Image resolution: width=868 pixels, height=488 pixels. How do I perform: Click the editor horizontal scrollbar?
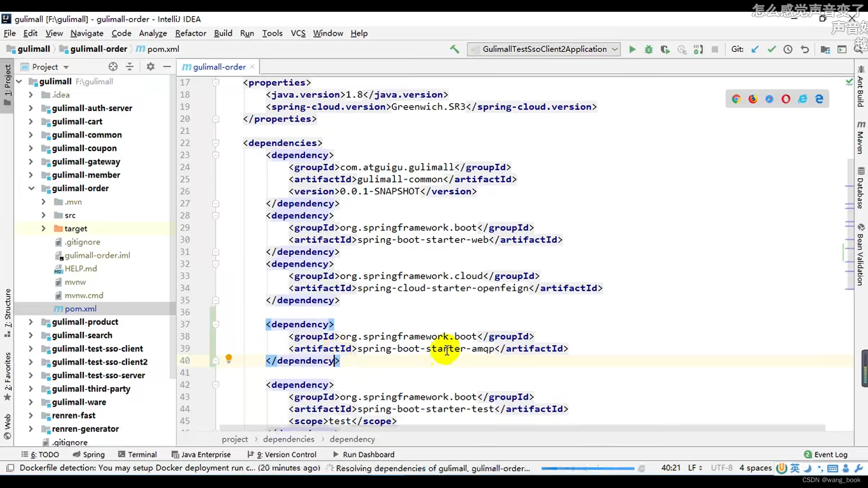522,427
